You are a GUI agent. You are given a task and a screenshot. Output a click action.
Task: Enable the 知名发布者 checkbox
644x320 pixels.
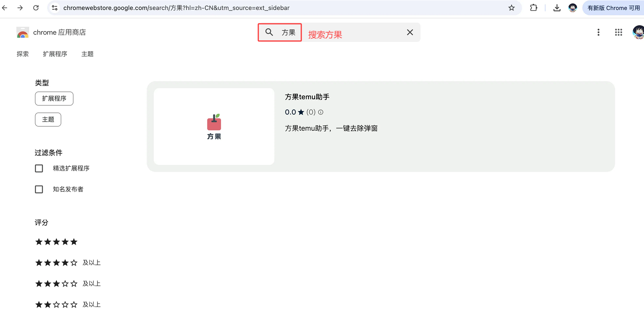pyautogui.click(x=39, y=189)
